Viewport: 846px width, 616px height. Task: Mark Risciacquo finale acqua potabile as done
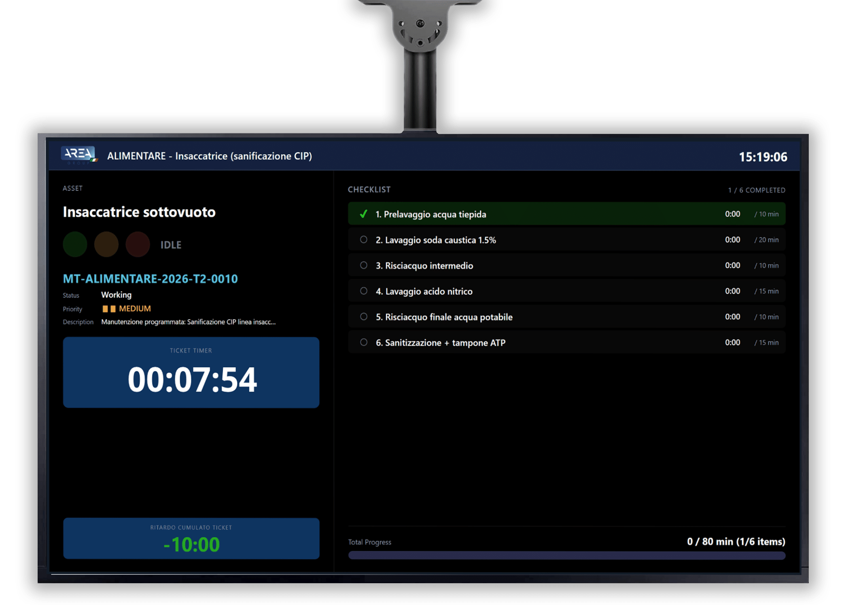pos(364,317)
